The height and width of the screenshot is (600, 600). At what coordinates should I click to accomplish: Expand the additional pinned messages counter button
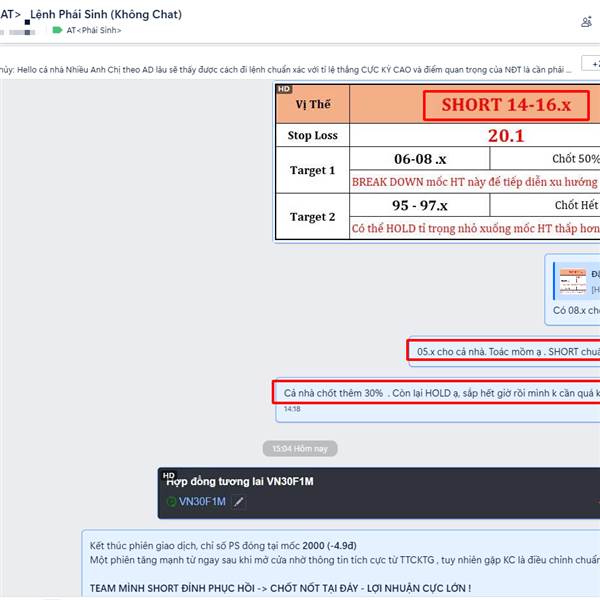591,64
